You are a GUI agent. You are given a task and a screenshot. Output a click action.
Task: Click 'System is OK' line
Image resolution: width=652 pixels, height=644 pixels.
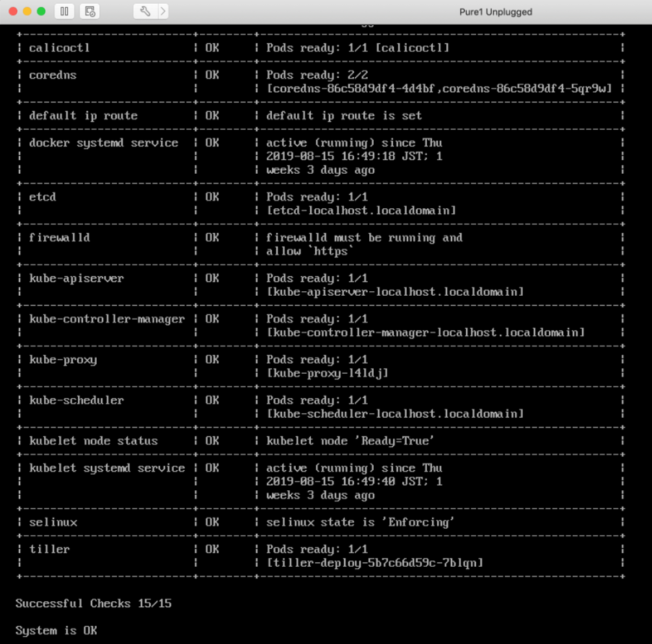(x=56, y=630)
